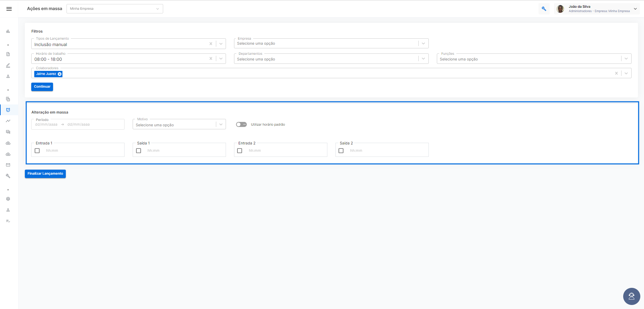
Task: Click the bar chart dashboard sidebar icon
Action: tap(8, 31)
